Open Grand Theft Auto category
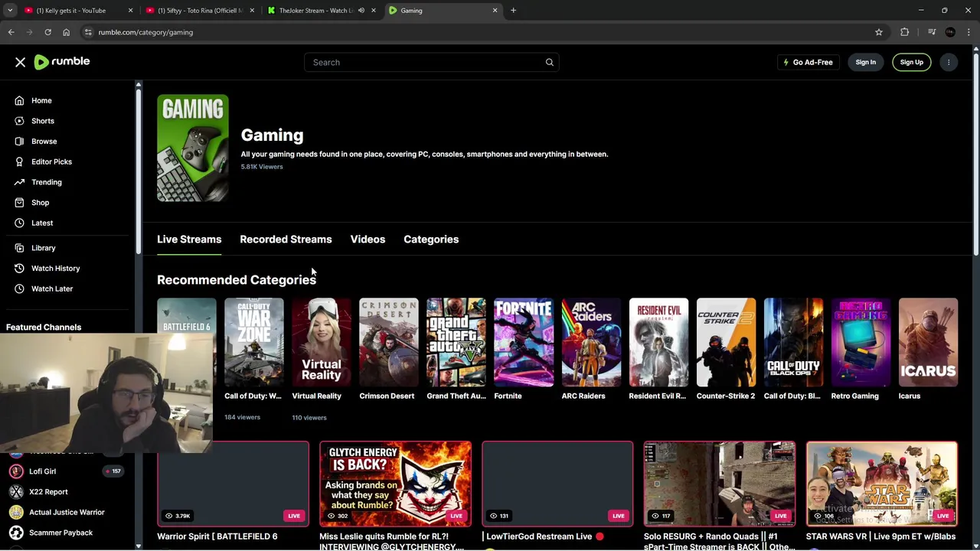This screenshot has width=980, height=551. (456, 342)
